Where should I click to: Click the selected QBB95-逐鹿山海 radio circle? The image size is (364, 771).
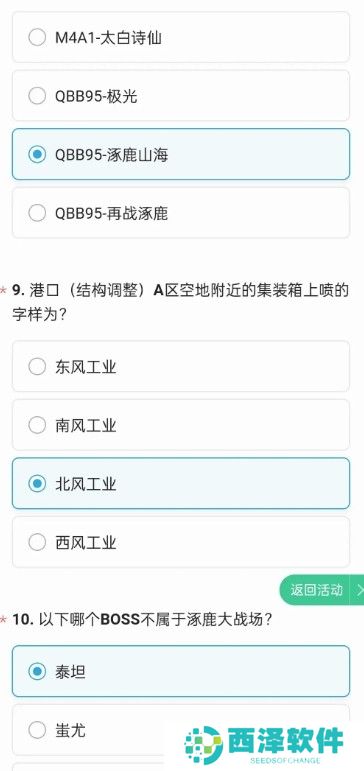pos(37,154)
